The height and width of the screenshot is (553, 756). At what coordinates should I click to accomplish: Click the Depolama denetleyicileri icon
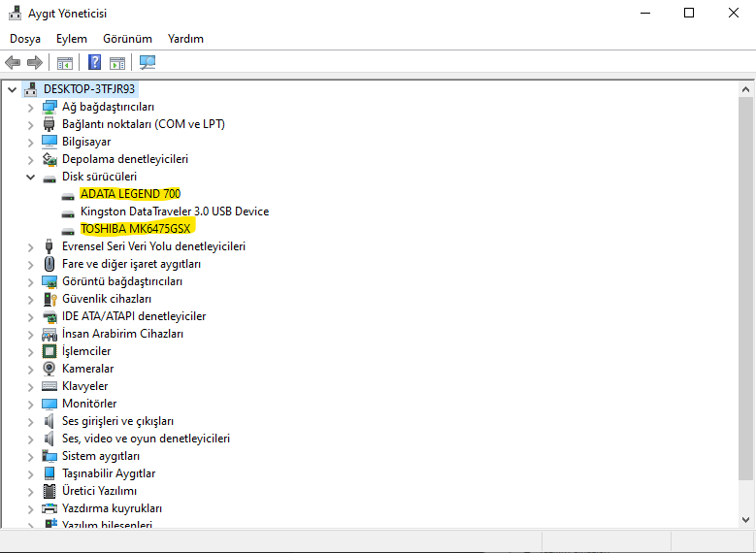(49, 158)
